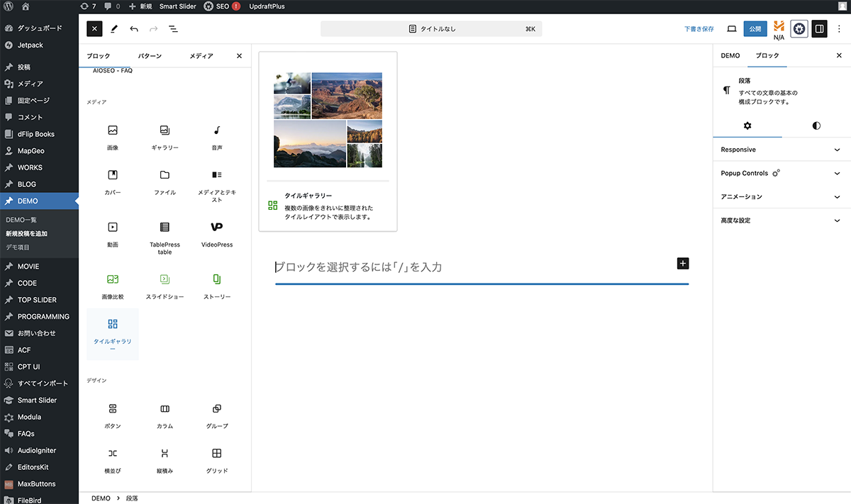Click the 公開 publish button
Viewport: 851px width, 504px height.
click(755, 29)
